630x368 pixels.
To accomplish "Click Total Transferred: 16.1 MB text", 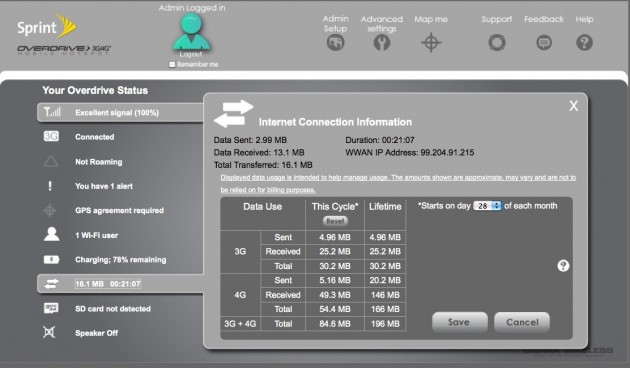I will tap(263, 165).
